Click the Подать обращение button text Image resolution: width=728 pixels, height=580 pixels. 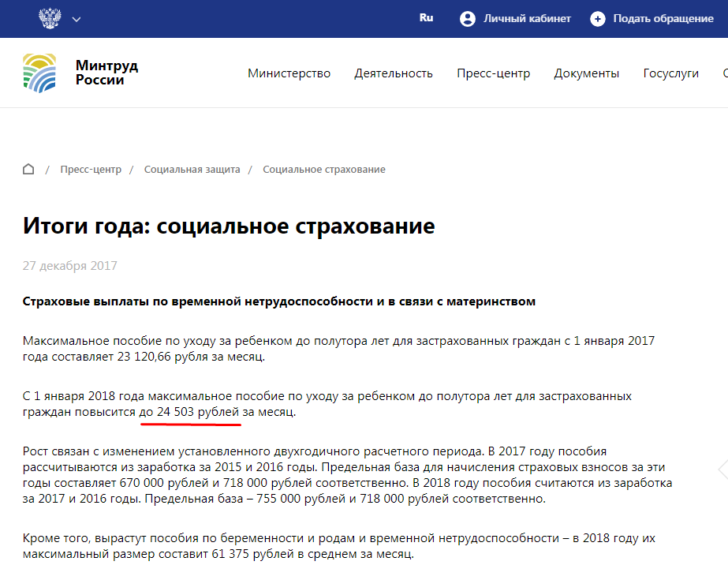(x=663, y=19)
